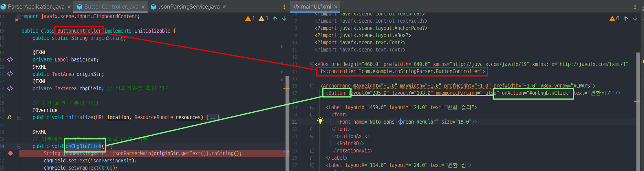
Task: Collapse the Label 변환 전 fold marker
Action: 312,165
